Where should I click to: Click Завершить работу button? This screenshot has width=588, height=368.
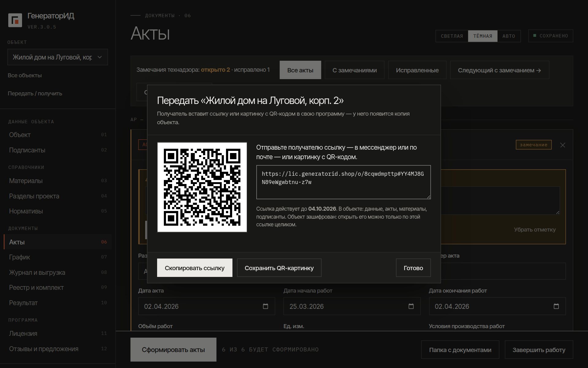[539, 350]
